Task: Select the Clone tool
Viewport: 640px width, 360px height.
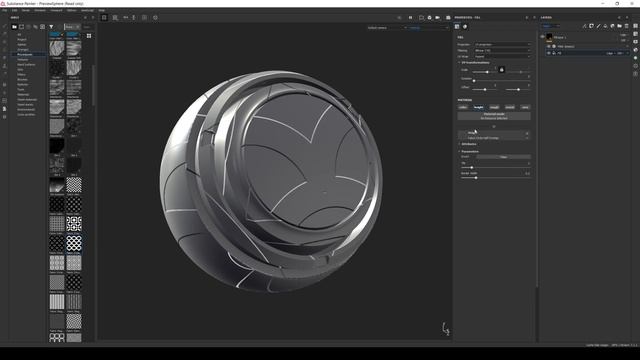Action: tap(4, 65)
